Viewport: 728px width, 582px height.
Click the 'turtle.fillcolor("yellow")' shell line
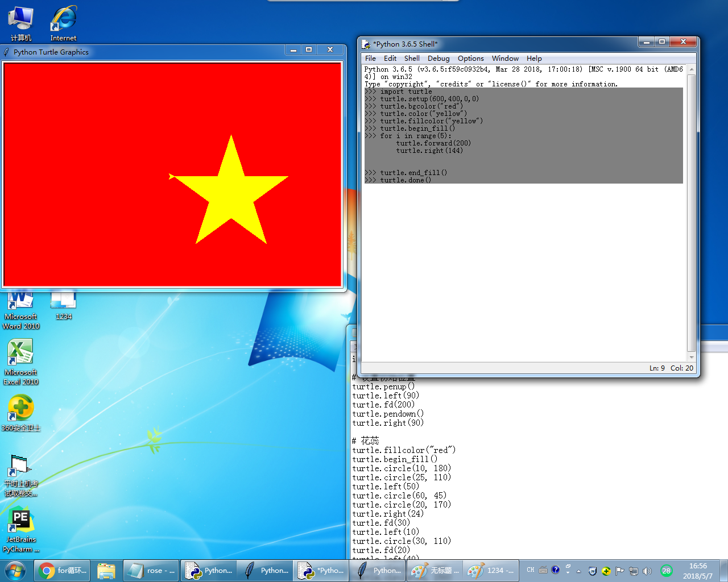432,121
